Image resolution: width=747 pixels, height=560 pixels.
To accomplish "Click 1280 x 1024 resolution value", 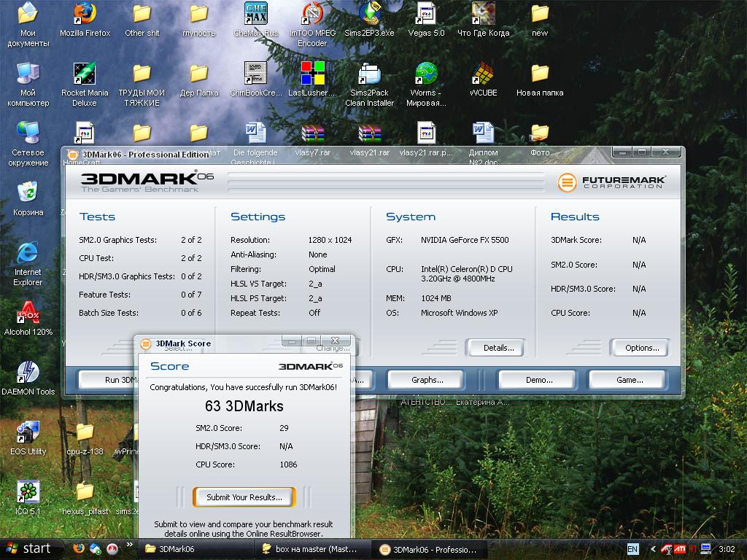I will point(330,240).
